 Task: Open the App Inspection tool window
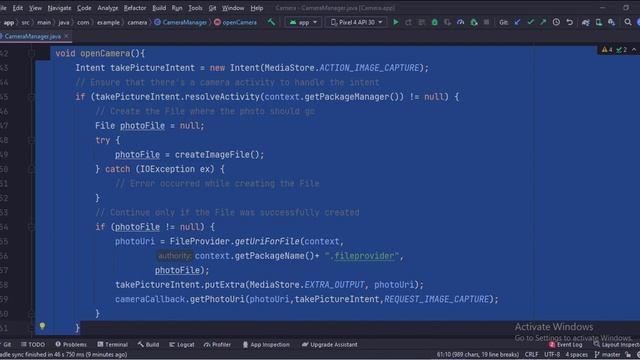[x=266, y=344]
